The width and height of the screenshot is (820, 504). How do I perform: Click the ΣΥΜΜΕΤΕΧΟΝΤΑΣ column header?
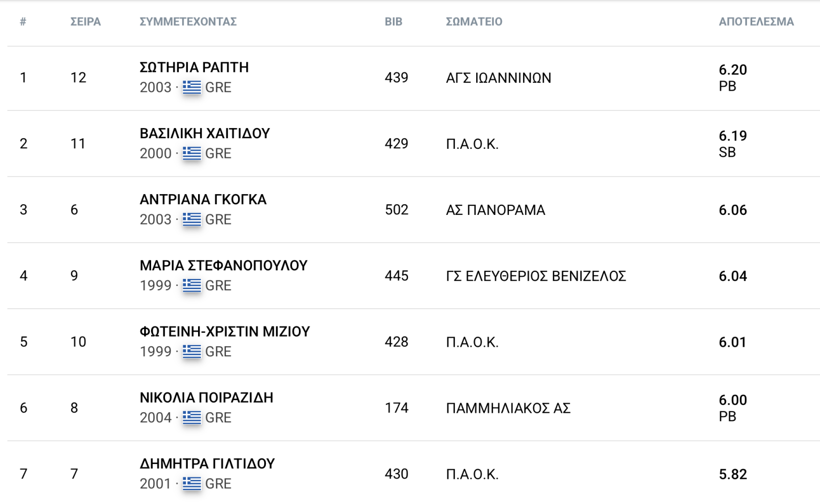tap(188, 22)
